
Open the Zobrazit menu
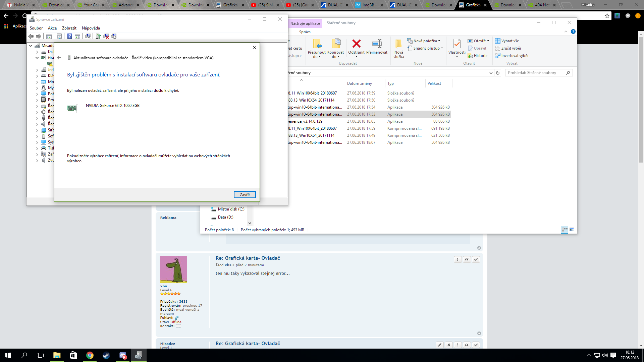[x=69, y=28]
